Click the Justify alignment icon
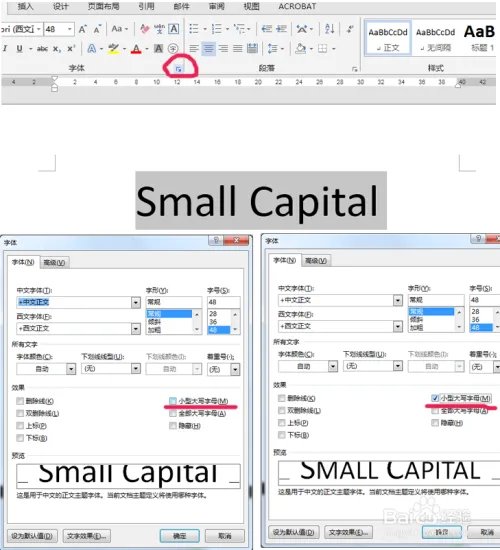 coord(238,48)
